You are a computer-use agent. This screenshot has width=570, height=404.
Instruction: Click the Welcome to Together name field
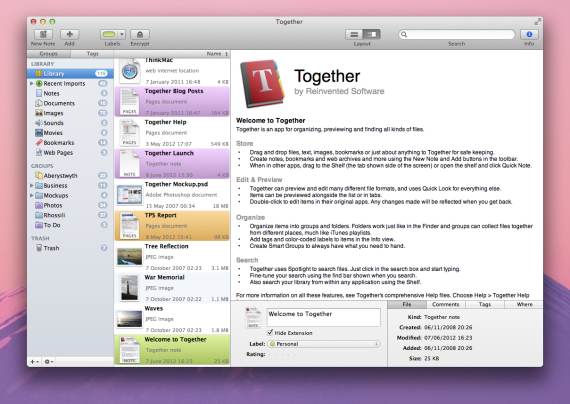coord(324,317)
